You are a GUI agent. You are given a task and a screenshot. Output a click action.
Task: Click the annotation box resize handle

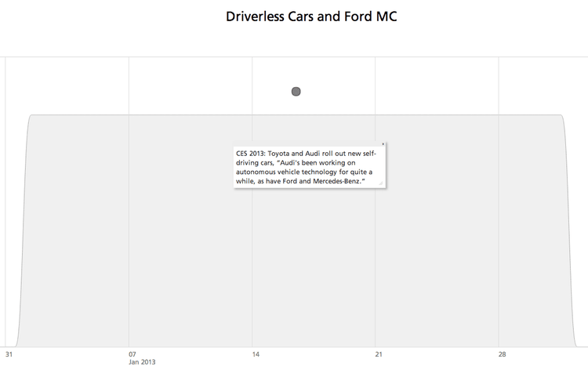coord(381,183)
